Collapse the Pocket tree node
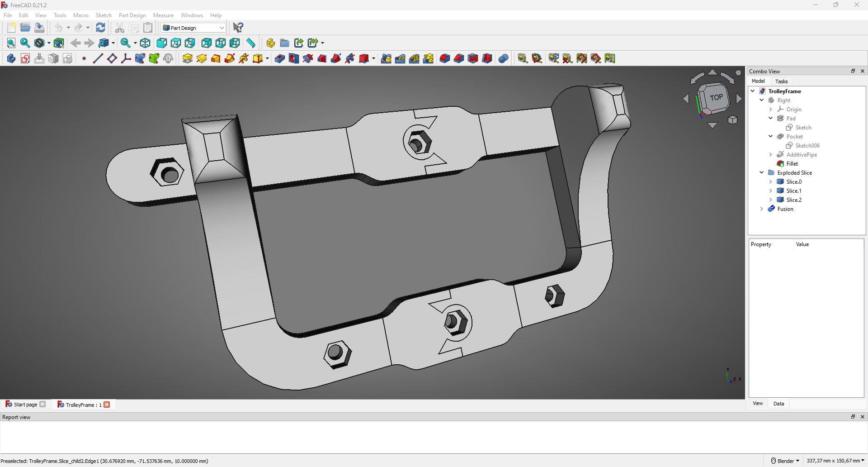The image size is (868, 467). [x=771, y=136]
